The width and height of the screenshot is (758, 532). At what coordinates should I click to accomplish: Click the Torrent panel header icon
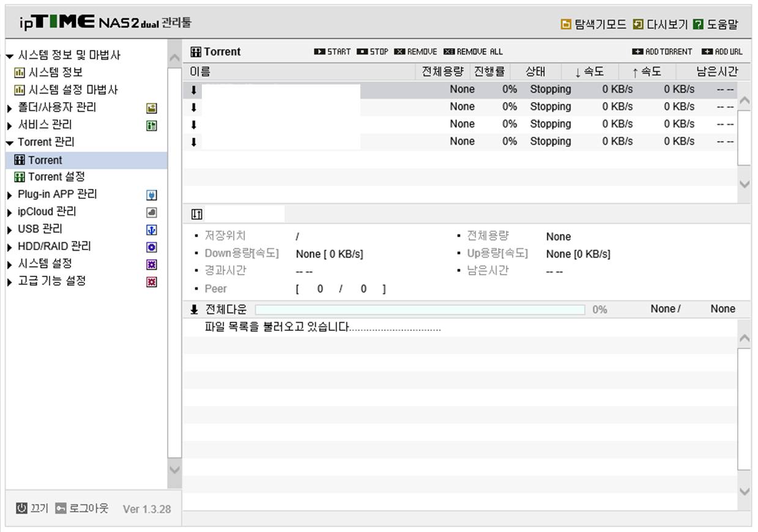[x=196, y=52]
